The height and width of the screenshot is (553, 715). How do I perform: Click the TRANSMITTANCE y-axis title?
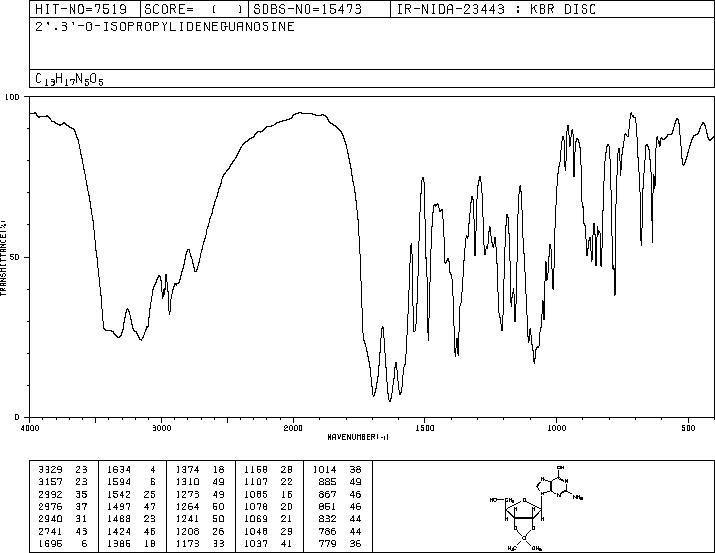(x=3, y=258)
